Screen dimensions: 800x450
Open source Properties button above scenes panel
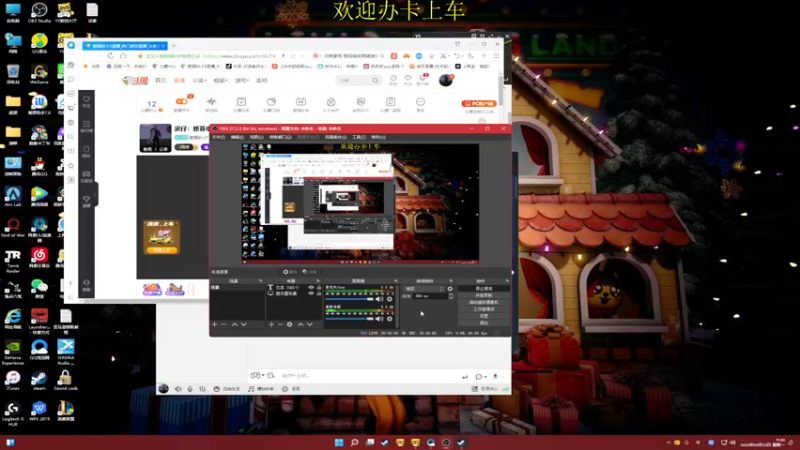[290, 272]
